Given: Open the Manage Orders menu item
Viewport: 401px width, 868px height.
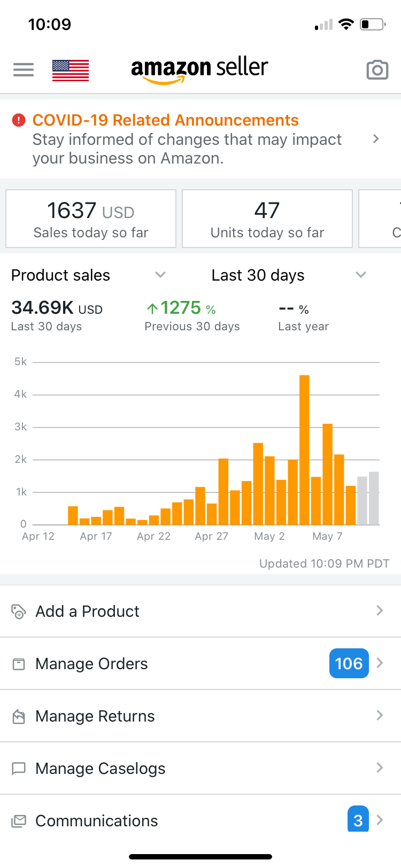Looking at the screenshot, I should point(91,664).
